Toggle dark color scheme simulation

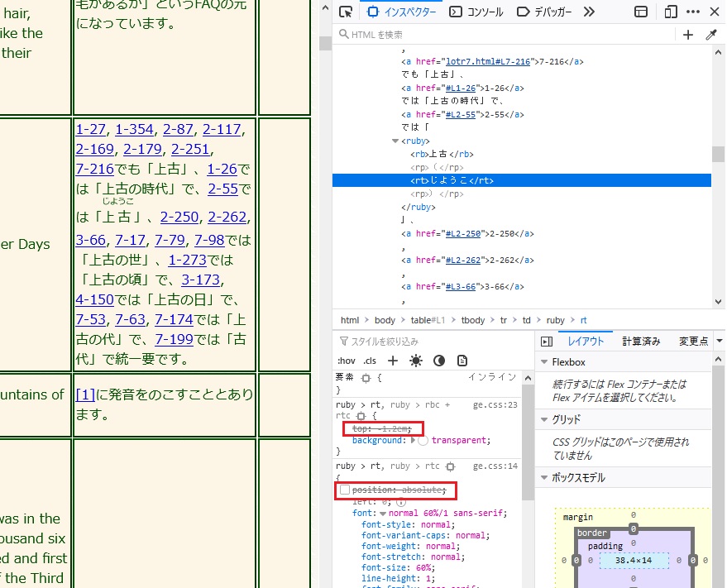click(439, 361)
